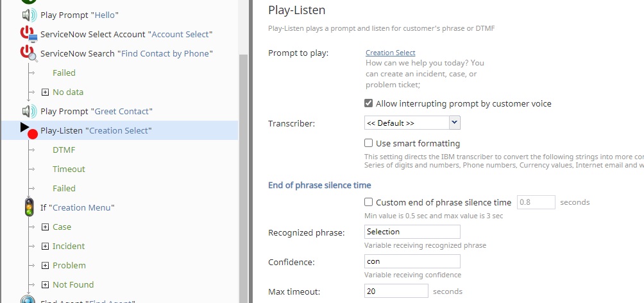Toggle Allow interrupting prompt by customer voice
Viewport: 644px width, 303px height.
tap(368, 103)
